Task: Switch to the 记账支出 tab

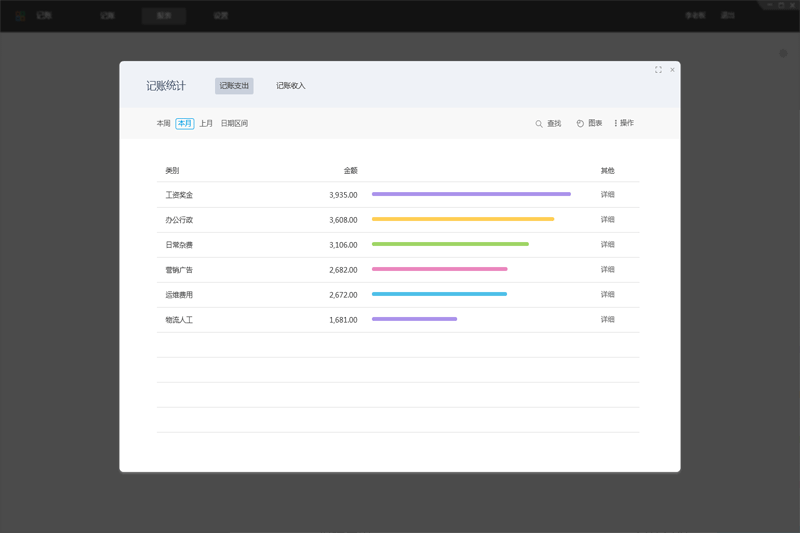Action: pos(234,86)
